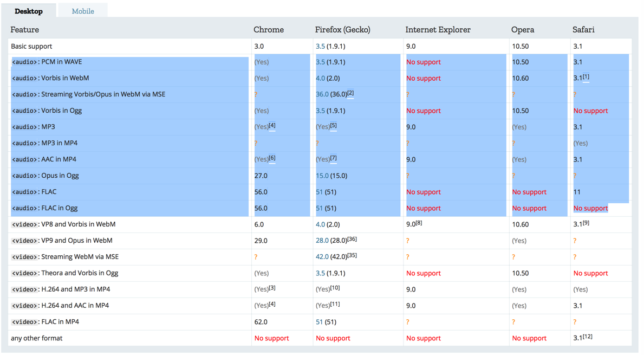Click Chrome 62.0 cell in FLAC in MP4 row
The width and height of the screenshot is (644, 355).
pos(261,322)
